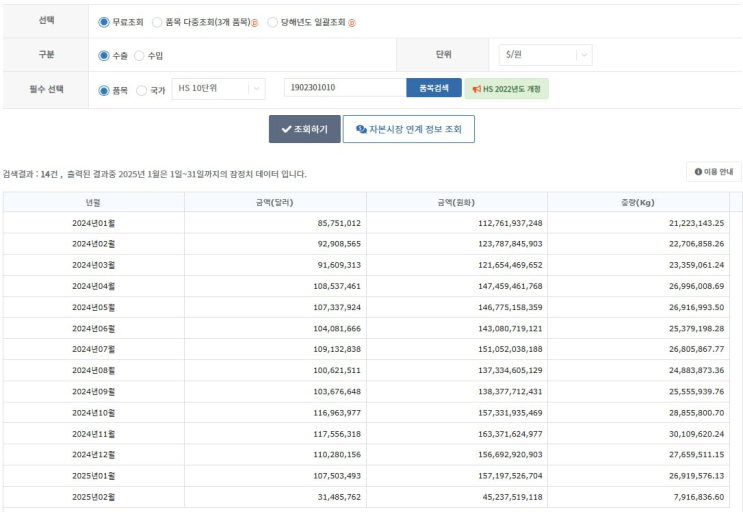Viewport: 743px width, 512px height.
Task: Click the won value 151,052,038,188
Action: [x=510, y=349]
